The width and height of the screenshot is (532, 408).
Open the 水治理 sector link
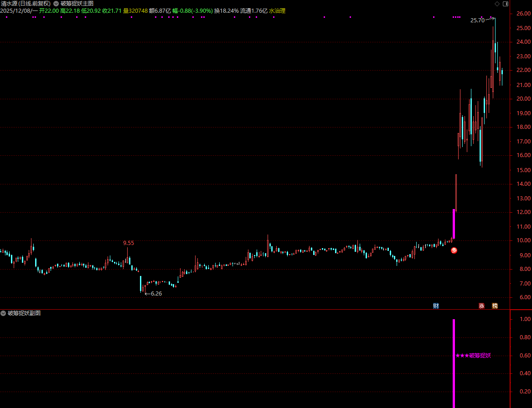277,10
